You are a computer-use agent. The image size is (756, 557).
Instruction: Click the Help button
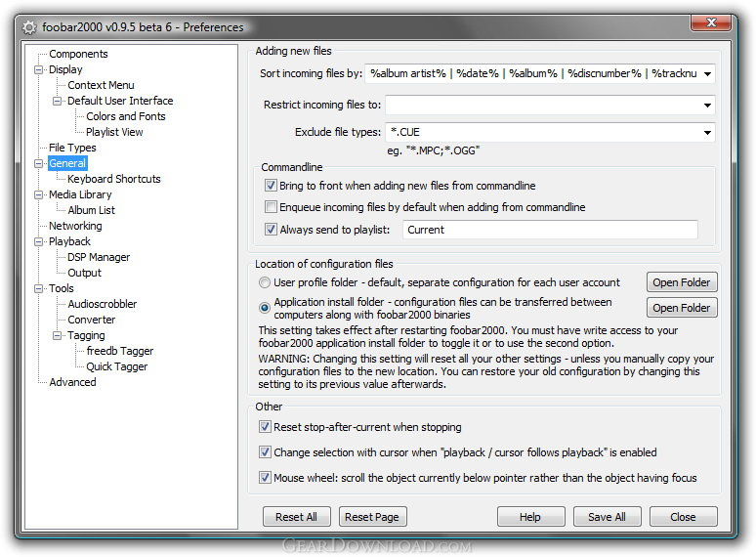click(530, 517)
